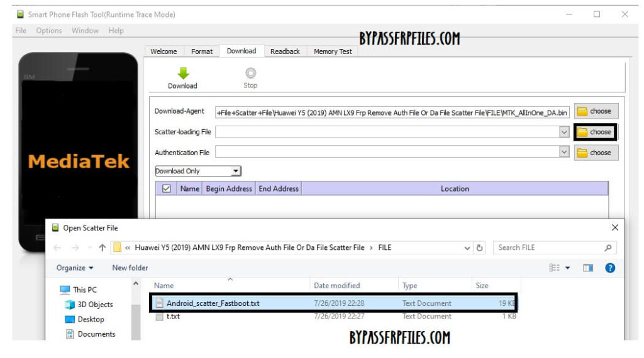The height and width of the screenshot is (358, 644).
Task: Open the Options menu
Action: 49,31
